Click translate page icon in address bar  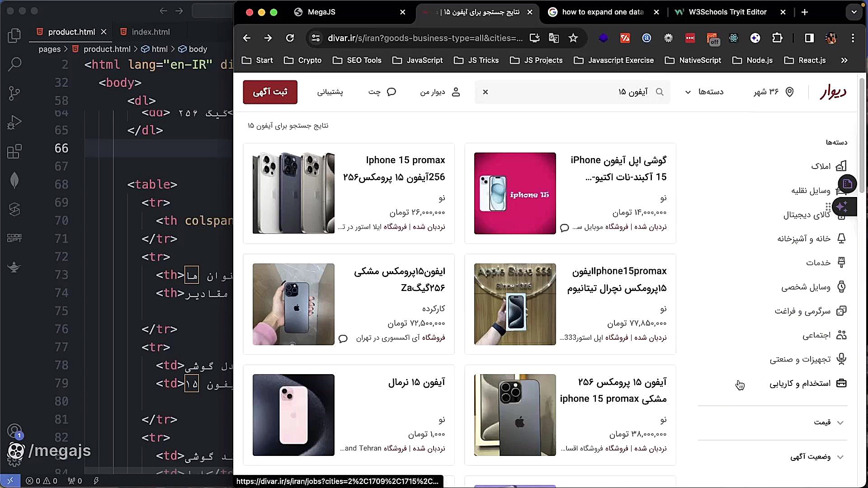pos(554,38)
